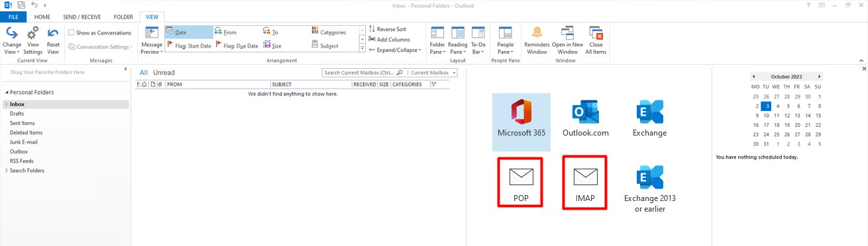Sort by the CATEGORIES column header
Viewport: 868px width, 246px height.
click(x=410, y=85)
